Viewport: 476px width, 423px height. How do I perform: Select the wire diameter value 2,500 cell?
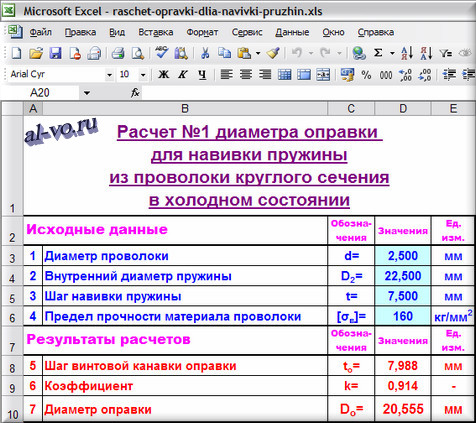(x=403, y=256)
